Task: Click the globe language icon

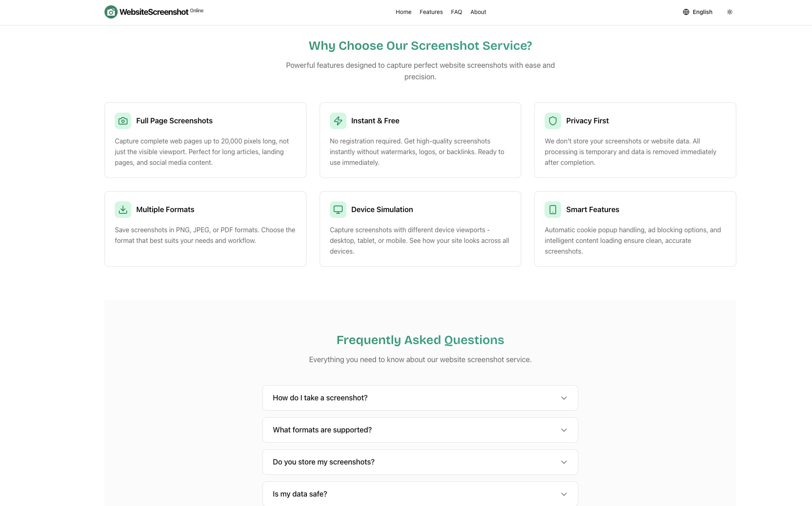Action: pyautogui.click(x=686, y=12)
